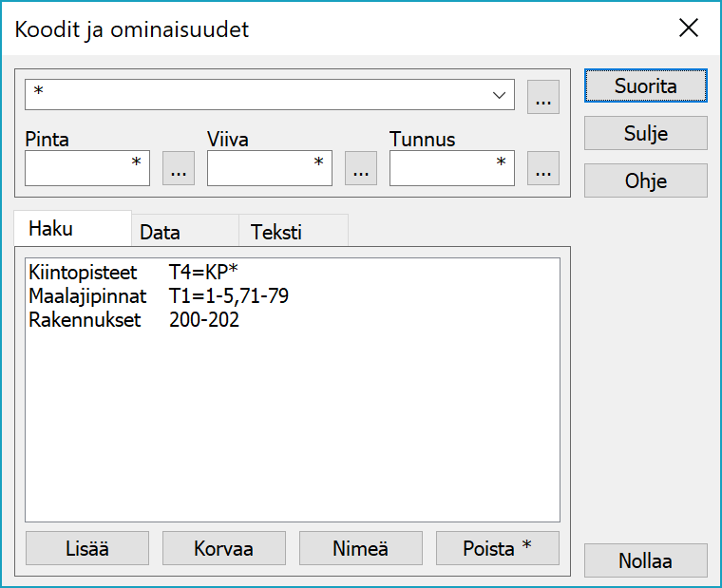
Task: Reset fields with the Nollaa button
Action: point(645,560)
